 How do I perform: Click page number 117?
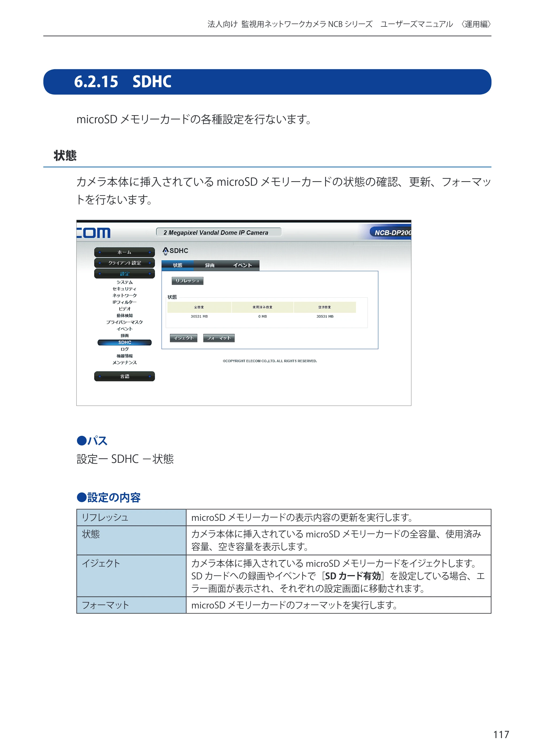tap(501, 734)
